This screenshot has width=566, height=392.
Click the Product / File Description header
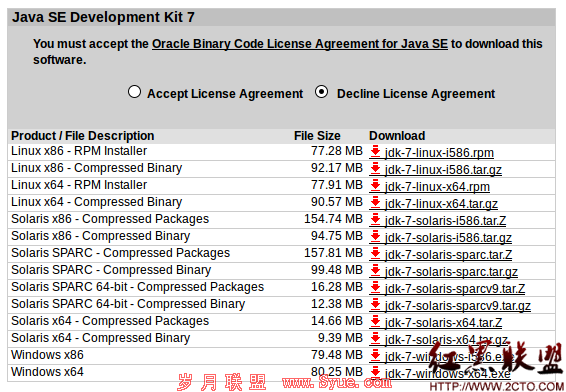[83, 136]
